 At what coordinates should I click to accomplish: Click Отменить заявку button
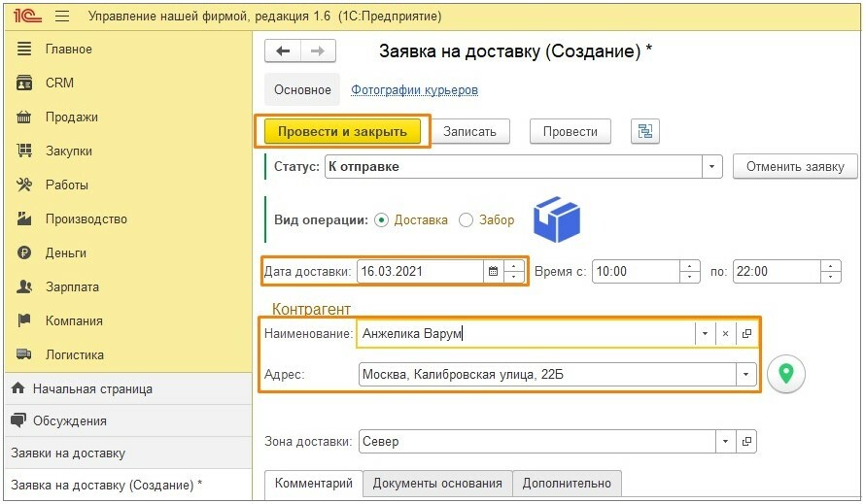795,166
